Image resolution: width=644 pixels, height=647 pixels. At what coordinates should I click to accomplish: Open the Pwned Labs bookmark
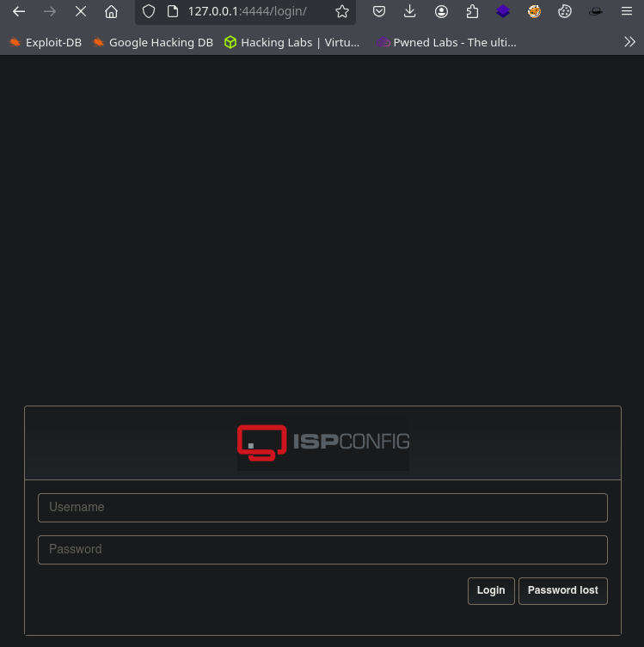(446, 42)
